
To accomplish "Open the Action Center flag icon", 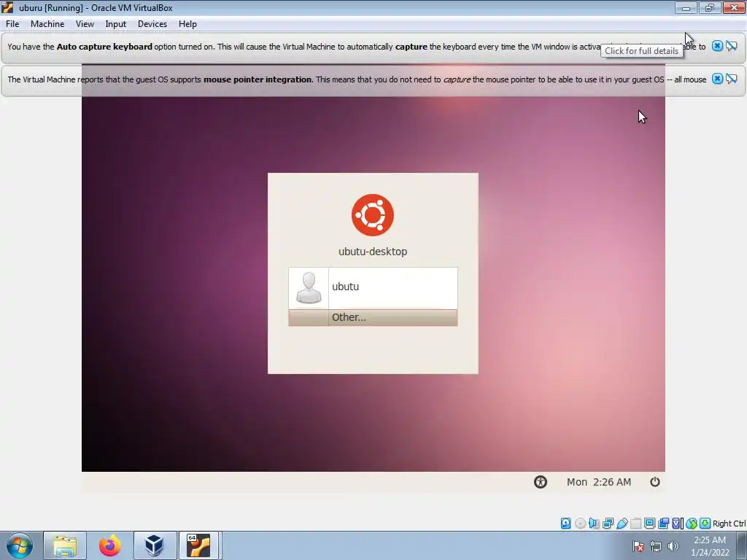I will pyautogui.click(x=638, y=546).
